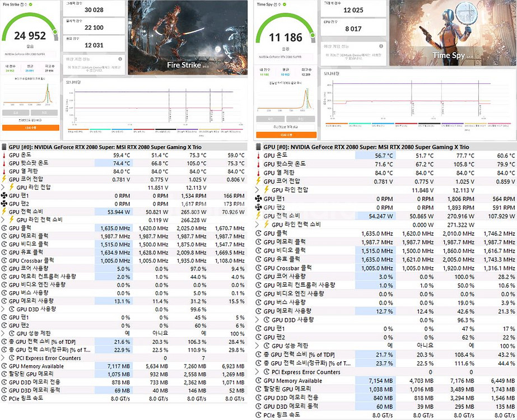Click green checkmark beside Time Spy score title
This screenshot has height=420, width=517.
(x=284, y=4)
